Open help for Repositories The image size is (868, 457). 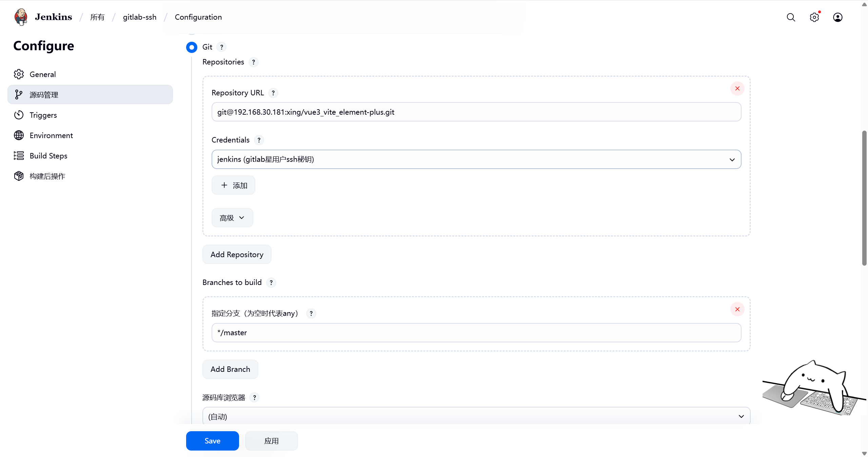click(253, 62)
